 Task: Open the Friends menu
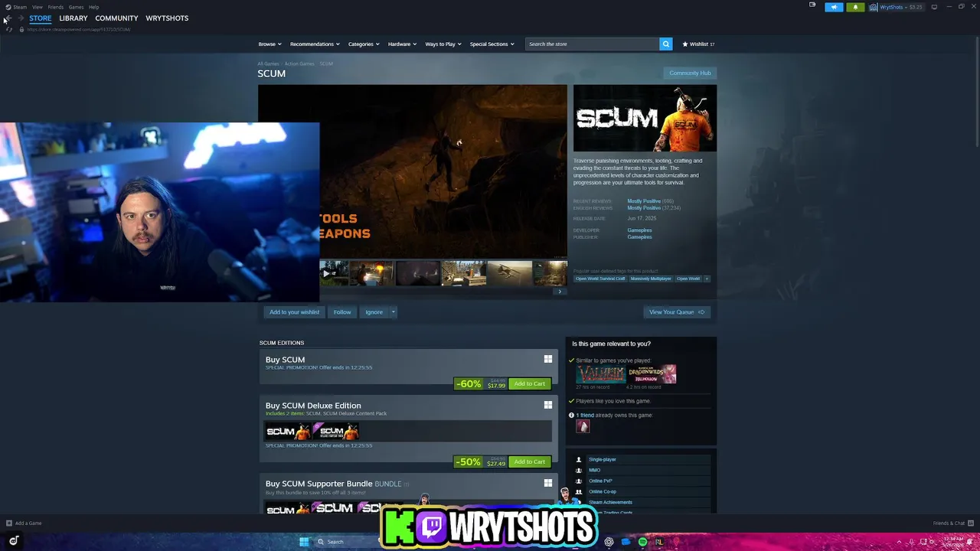pos(56,7)
